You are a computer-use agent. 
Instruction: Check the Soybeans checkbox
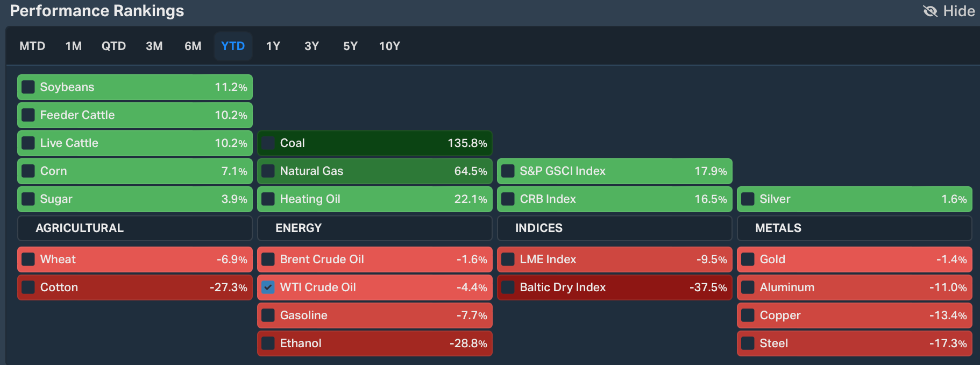tap(29, 87)
